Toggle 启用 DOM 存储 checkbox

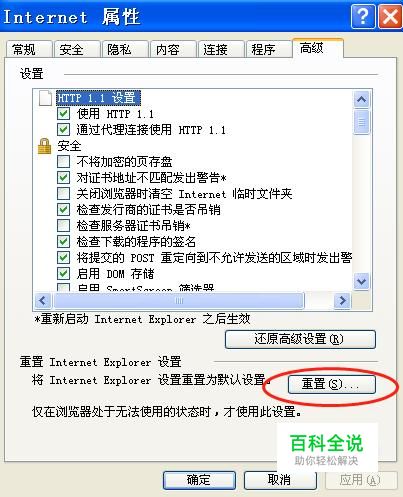click(63, 274)
